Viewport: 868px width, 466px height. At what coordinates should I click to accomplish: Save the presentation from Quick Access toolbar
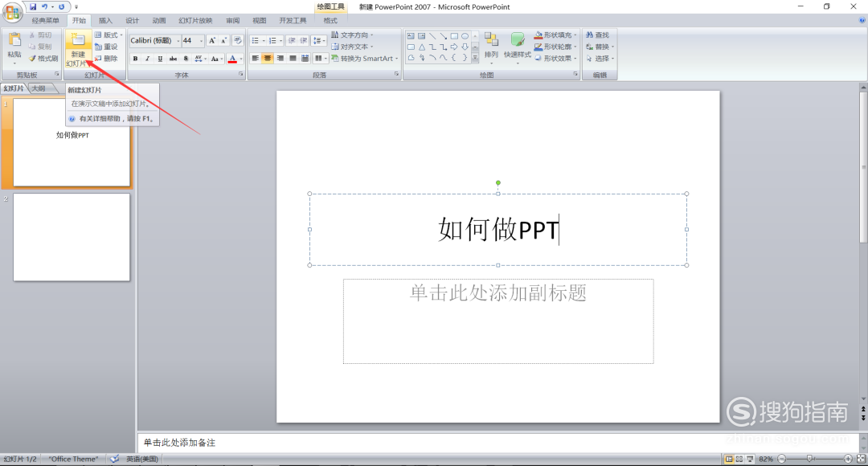[x=33, y=6]
